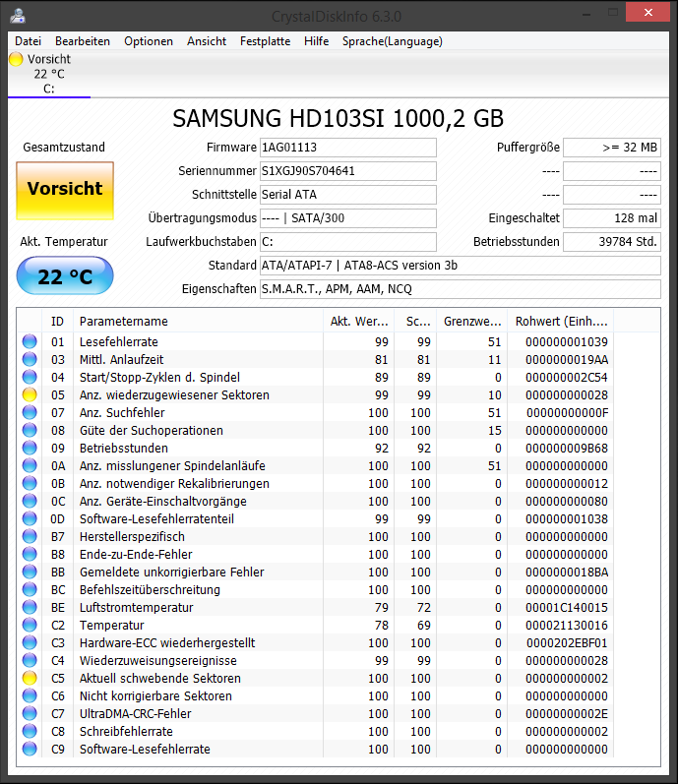The width and height of the screenshot is (678, 784).
Task: Click the 22 °C temperature button
Action: pyautogui.click(x=65, y=276)
